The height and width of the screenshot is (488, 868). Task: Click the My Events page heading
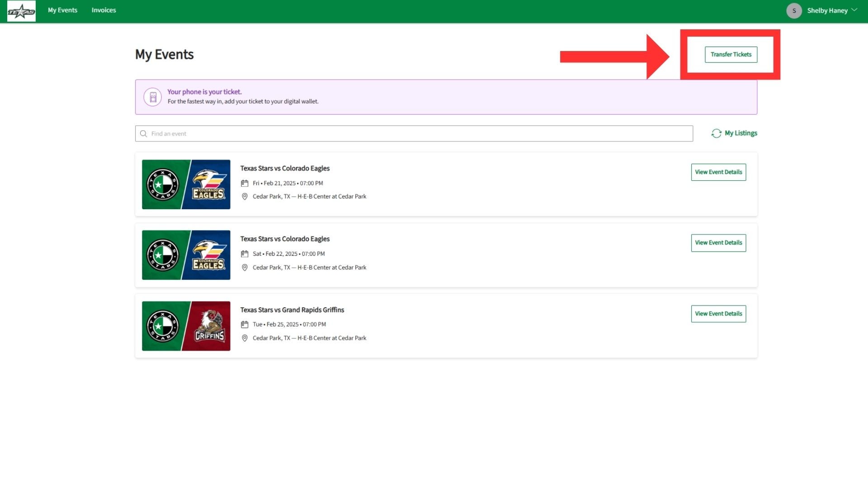165,54
